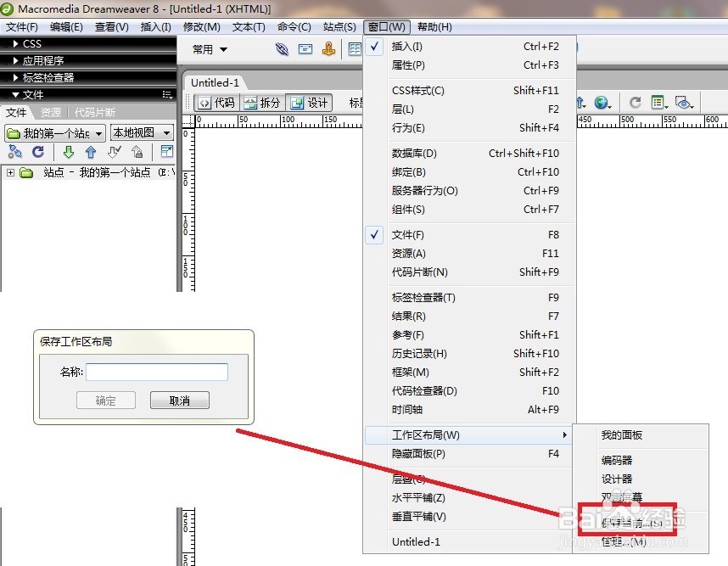Click the connect to remote host icon
Viewport: 728px width, 566px height.
pos(15,151)
